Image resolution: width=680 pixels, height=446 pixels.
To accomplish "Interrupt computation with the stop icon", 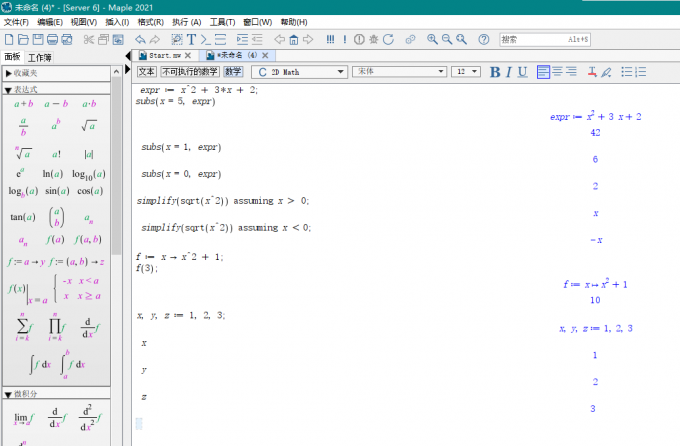I will [x=359, y=39].
